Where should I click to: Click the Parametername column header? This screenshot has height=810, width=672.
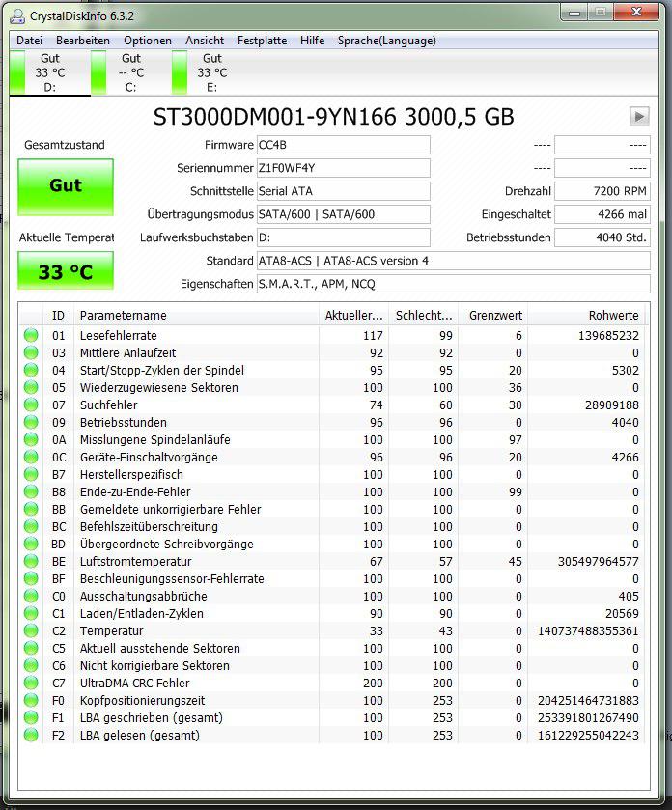click(196, 315)
